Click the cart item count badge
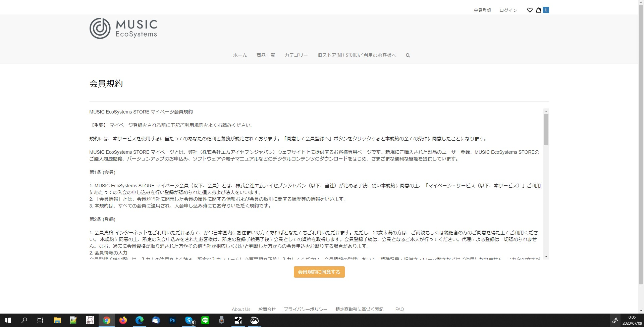Viewport: 644px width, 327px height. point(546,10)
